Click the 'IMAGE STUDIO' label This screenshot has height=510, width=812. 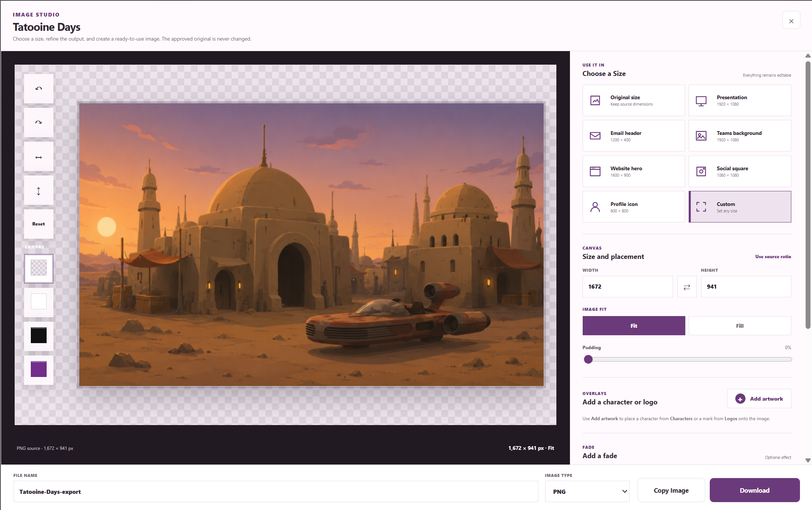coord(36,15)
